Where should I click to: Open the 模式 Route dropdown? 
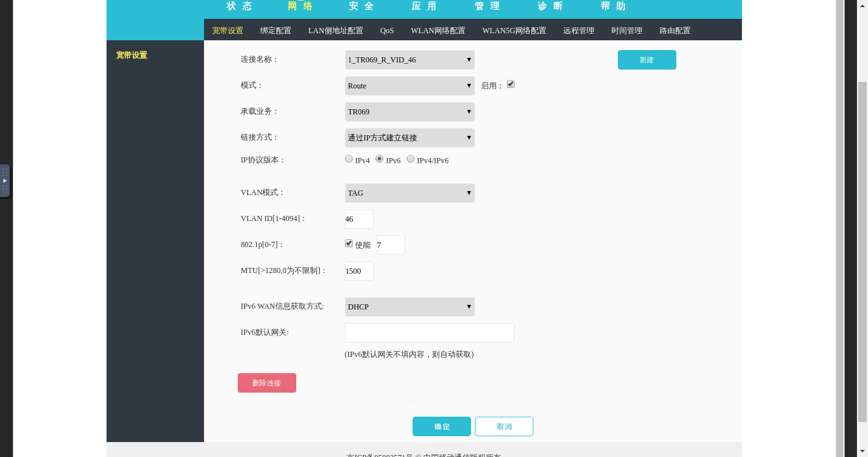pyautogui.click(x=410, y=86)
